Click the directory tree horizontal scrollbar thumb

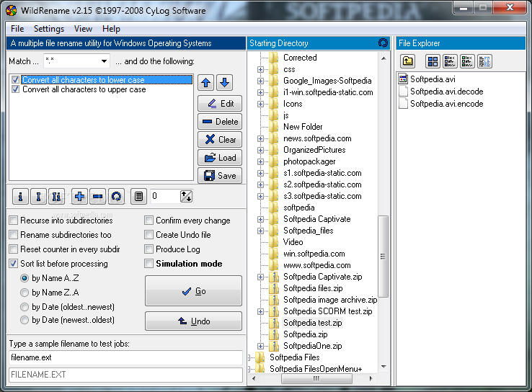tap(316, 378)
